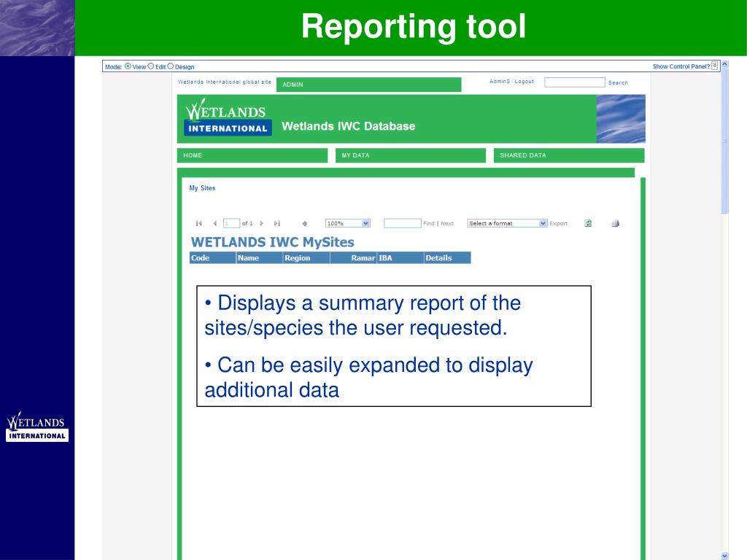Click the Ramar column header

[x=354, y=257]
